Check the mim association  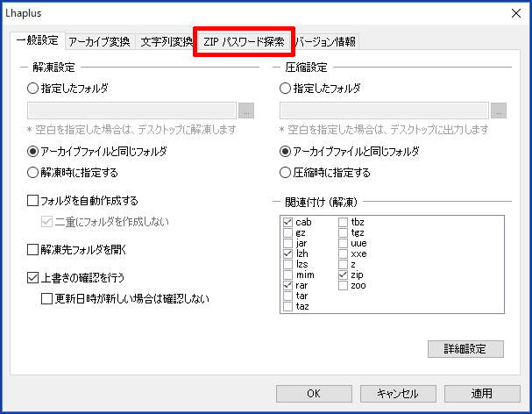[x=287, y=275]
